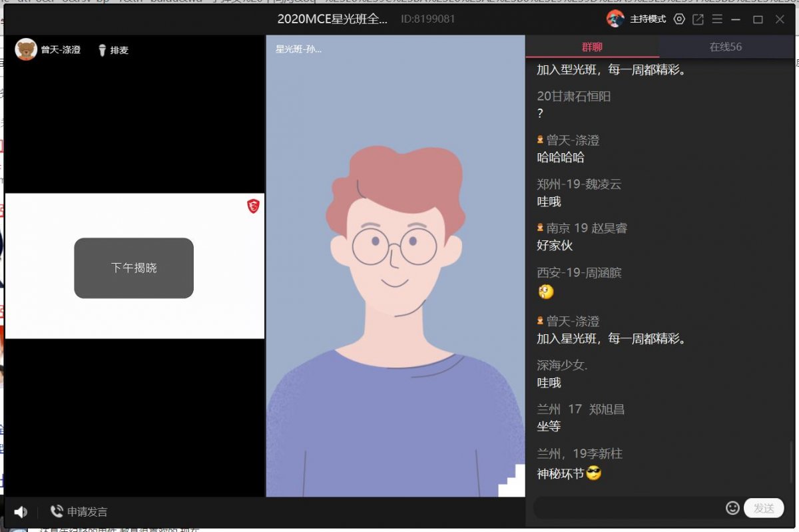Click the red MSI shield logo

[253, 206]
